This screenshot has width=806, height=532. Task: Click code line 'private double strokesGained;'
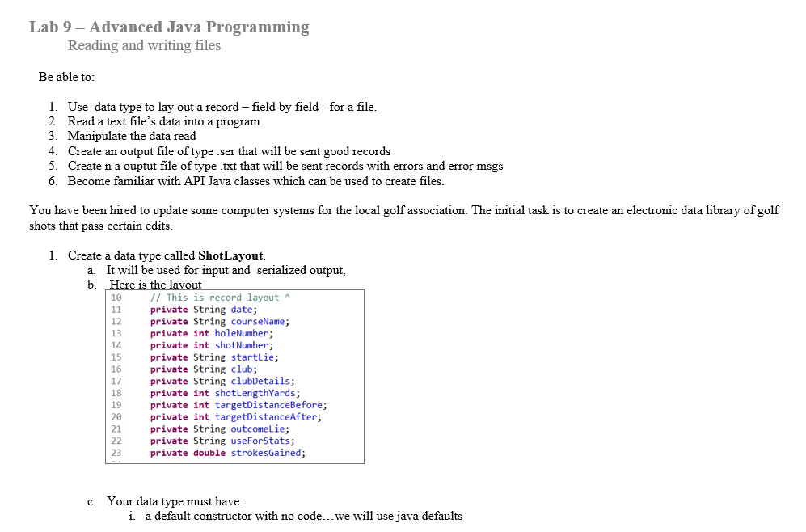(228, 453)
